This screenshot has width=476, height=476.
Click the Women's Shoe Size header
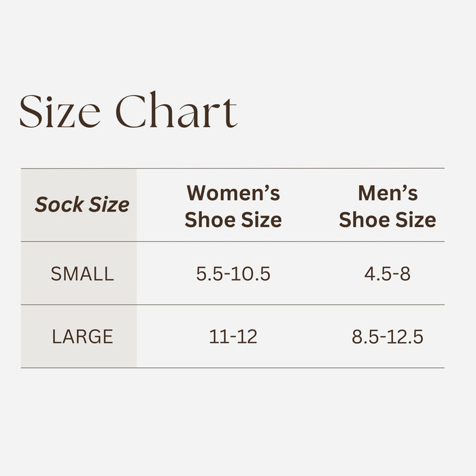[233, 206]
